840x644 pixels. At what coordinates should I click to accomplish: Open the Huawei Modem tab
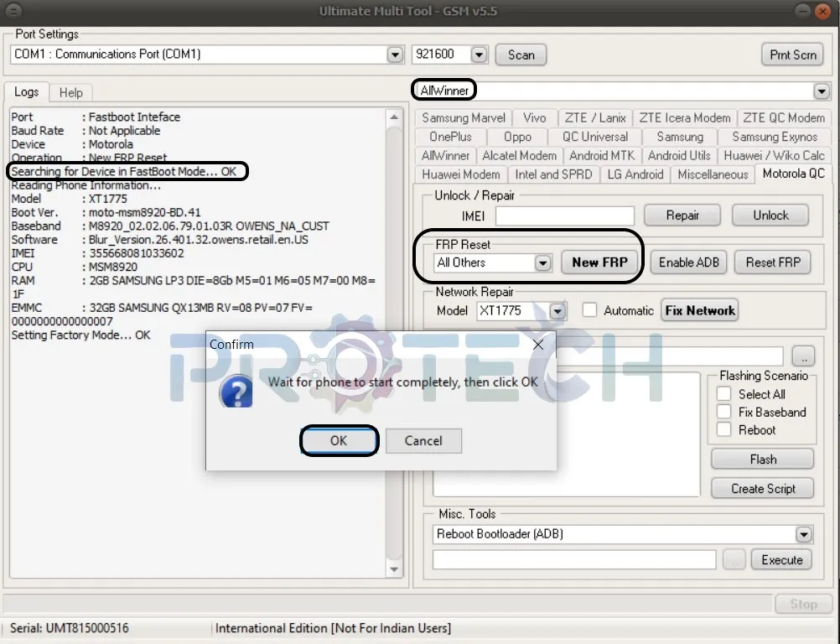point(461,174)
